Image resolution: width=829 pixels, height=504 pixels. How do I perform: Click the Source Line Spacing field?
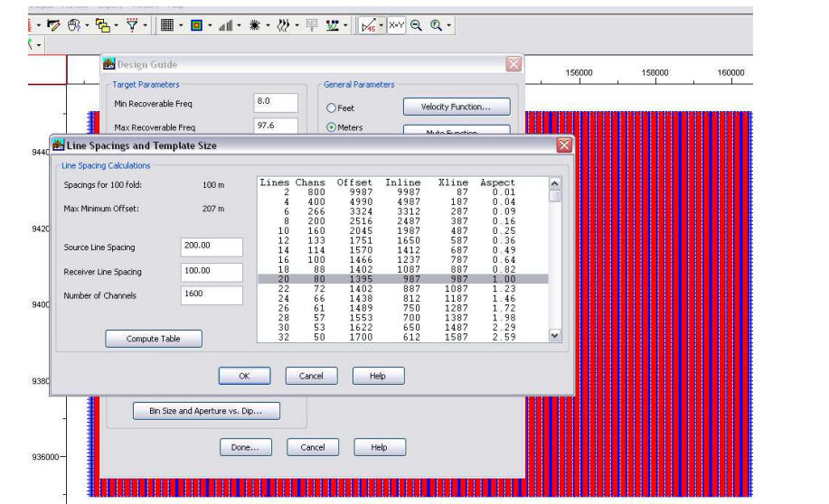212,247
